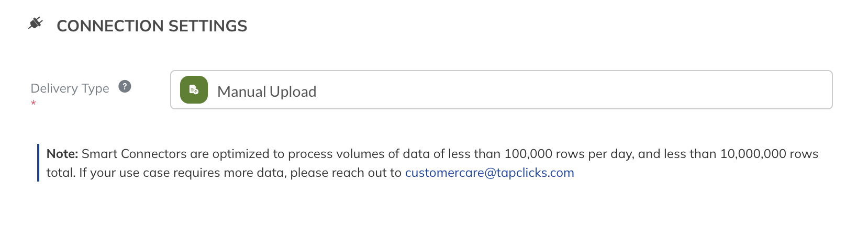The height and width of the screenshot is (226, 868).
Task: Email customercare@tapclicks.com via the link
Action: tap(489, 173)
